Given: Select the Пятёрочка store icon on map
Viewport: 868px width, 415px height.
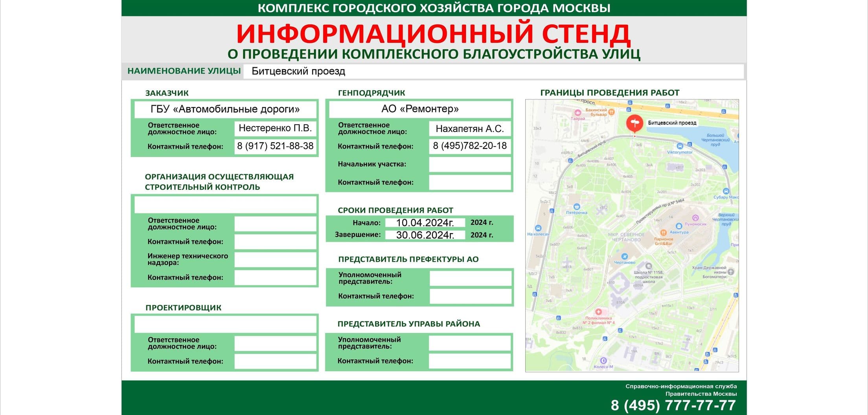Looking at the screenshot, I should (576, 206).
